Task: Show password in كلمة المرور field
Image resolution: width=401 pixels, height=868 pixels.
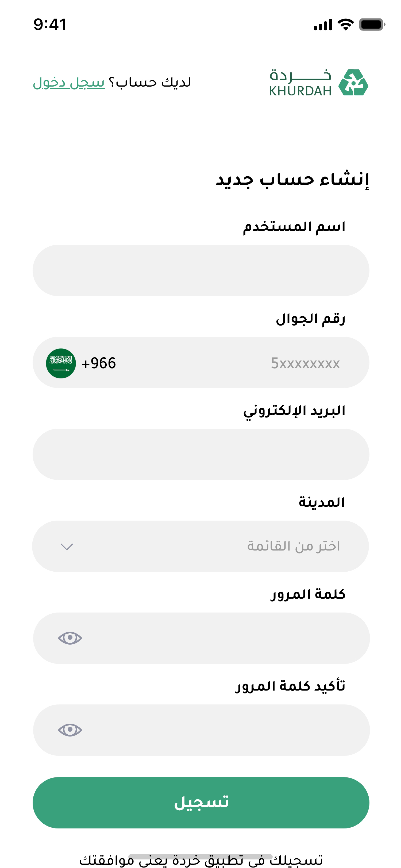Action: coord(70,638)
